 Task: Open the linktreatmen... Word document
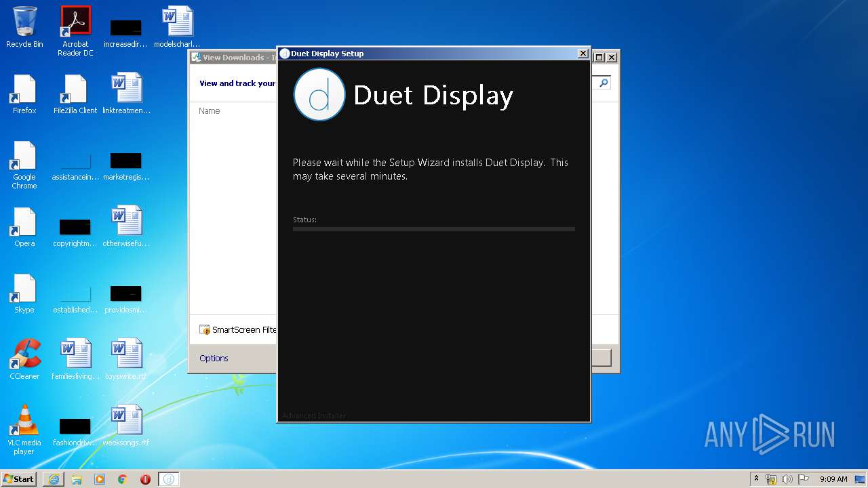(126, 94)
